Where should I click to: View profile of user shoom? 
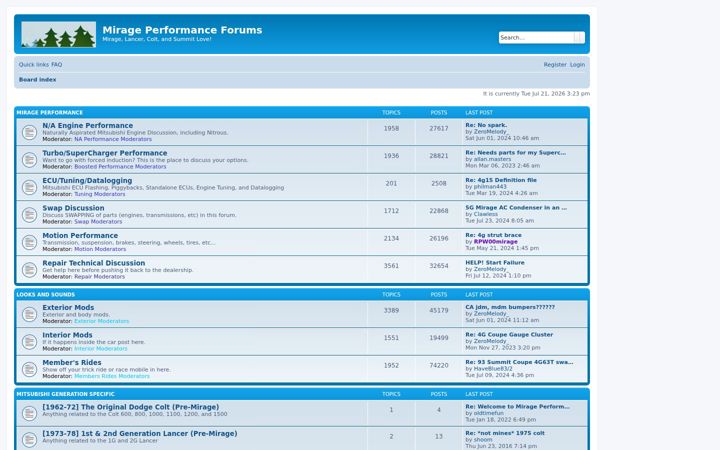tap(483, 440)
